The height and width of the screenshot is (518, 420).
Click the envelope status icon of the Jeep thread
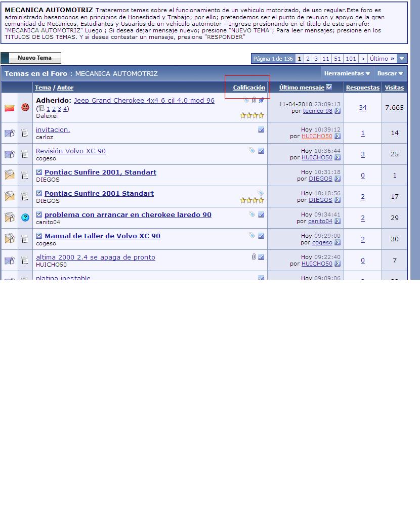pos(10,108)
